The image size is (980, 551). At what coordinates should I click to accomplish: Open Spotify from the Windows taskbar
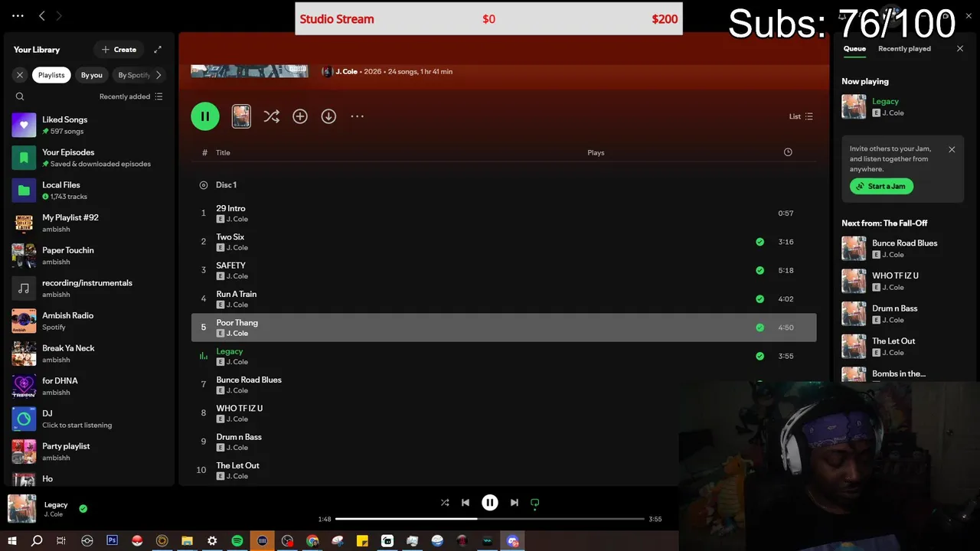pyautogui.click(x=237, y=541)
